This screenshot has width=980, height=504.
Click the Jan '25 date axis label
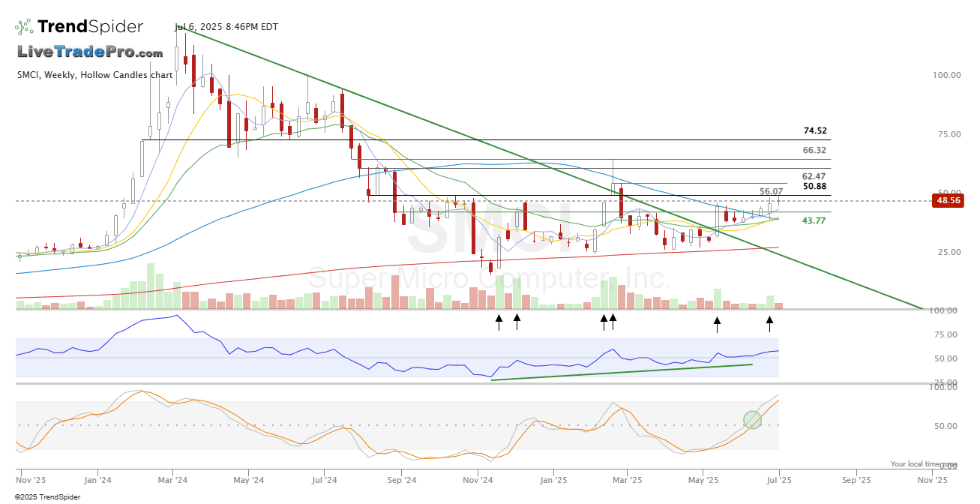point(553,478)
